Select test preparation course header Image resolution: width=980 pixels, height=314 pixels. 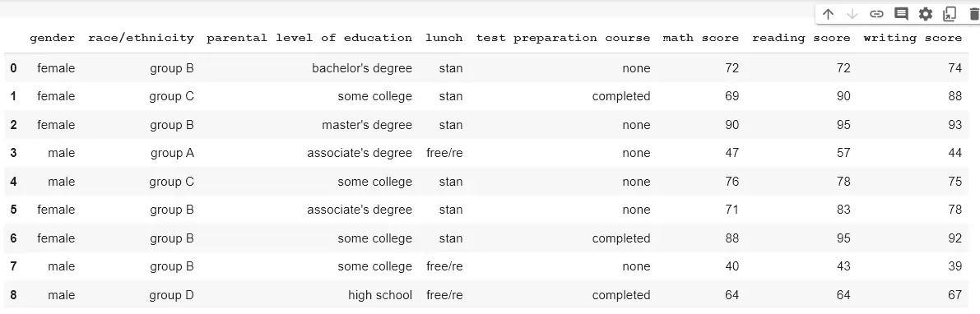[x=563, y=38]
